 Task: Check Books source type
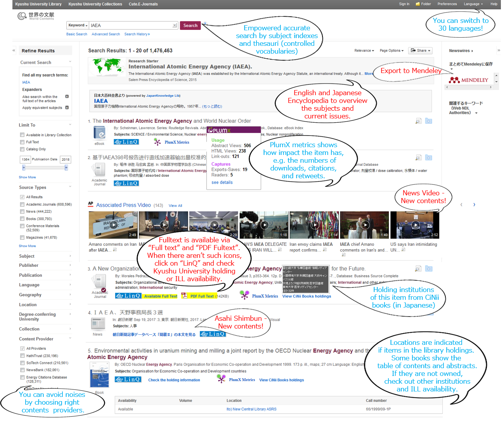point(23,219)
